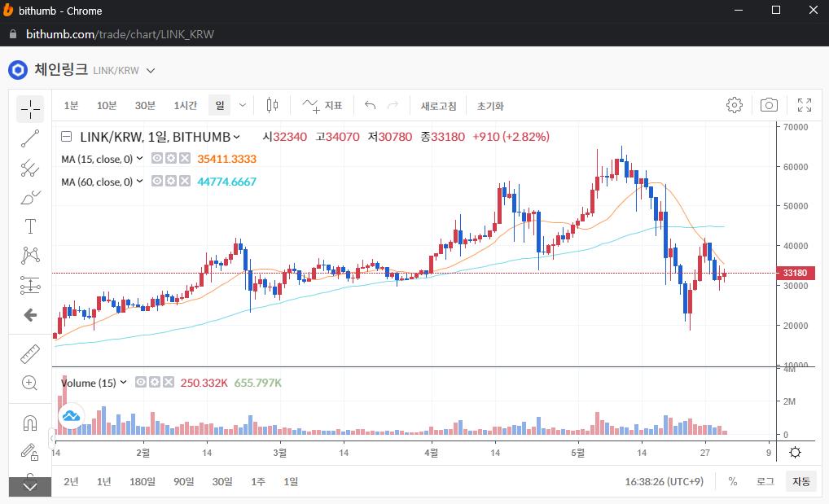
Task: Click the 33180 current price label
Action: point(795,273)
